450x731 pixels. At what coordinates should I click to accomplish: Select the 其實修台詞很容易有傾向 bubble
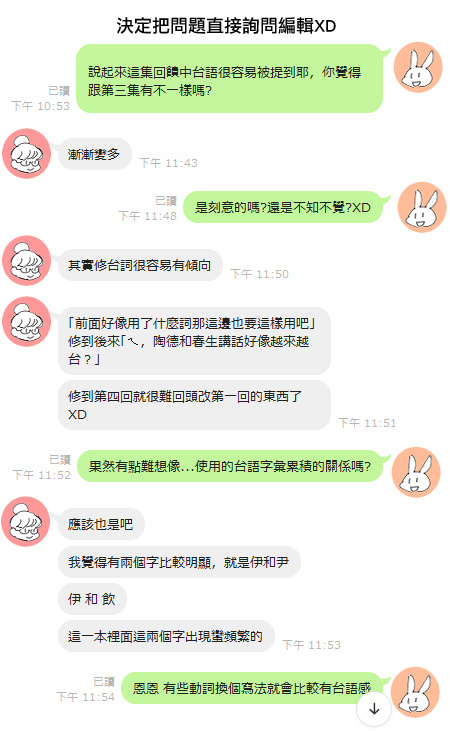pyautogui.click(x=140, y=265)
